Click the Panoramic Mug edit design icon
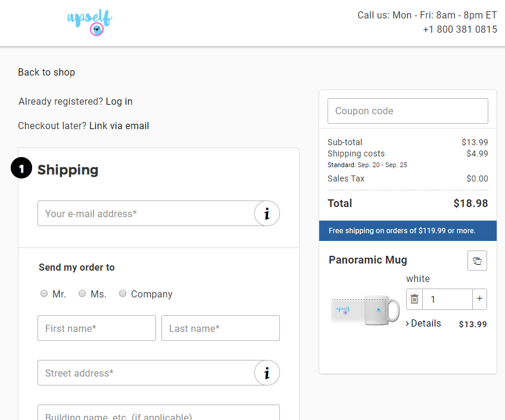 pos(477,261)
